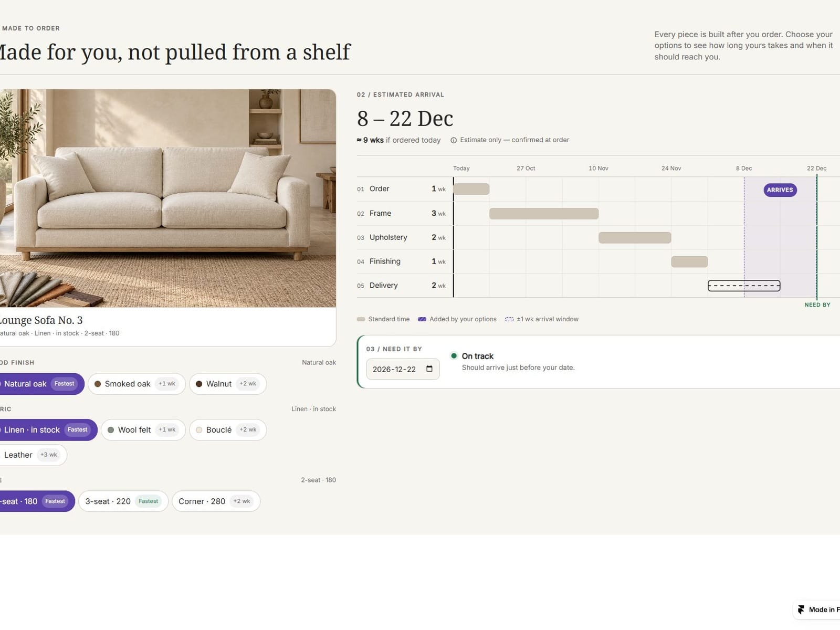This screenshot has width=840, height=630.
Task: Click the info icon beside Estimate only
Action: 454,140
